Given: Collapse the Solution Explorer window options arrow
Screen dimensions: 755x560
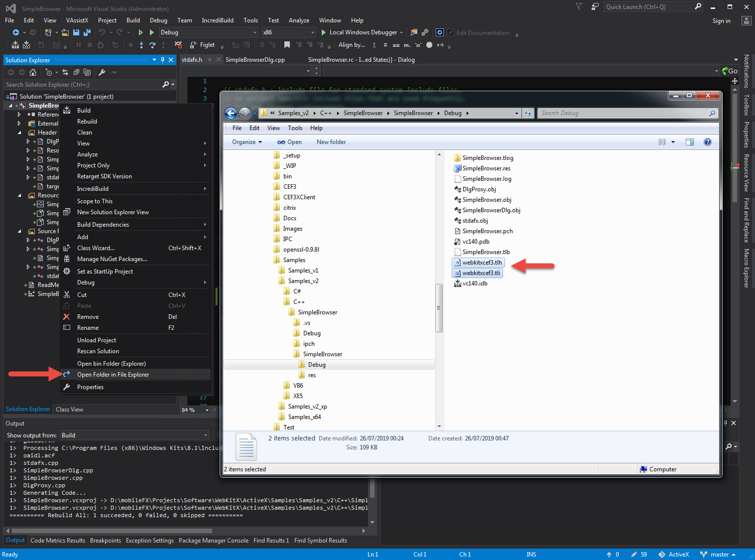Looking at the screenshot, I should pos(154,60).
